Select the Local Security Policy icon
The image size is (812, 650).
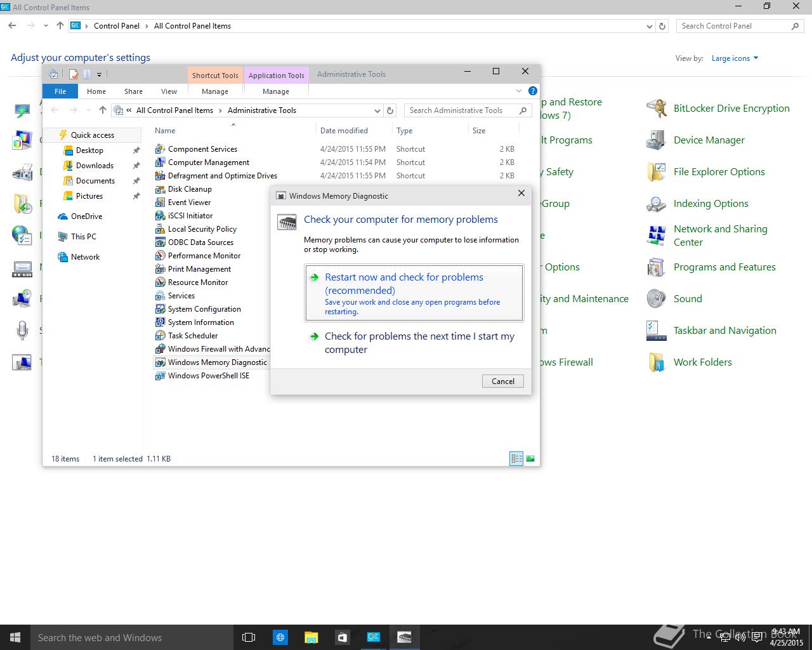(160, 229)
